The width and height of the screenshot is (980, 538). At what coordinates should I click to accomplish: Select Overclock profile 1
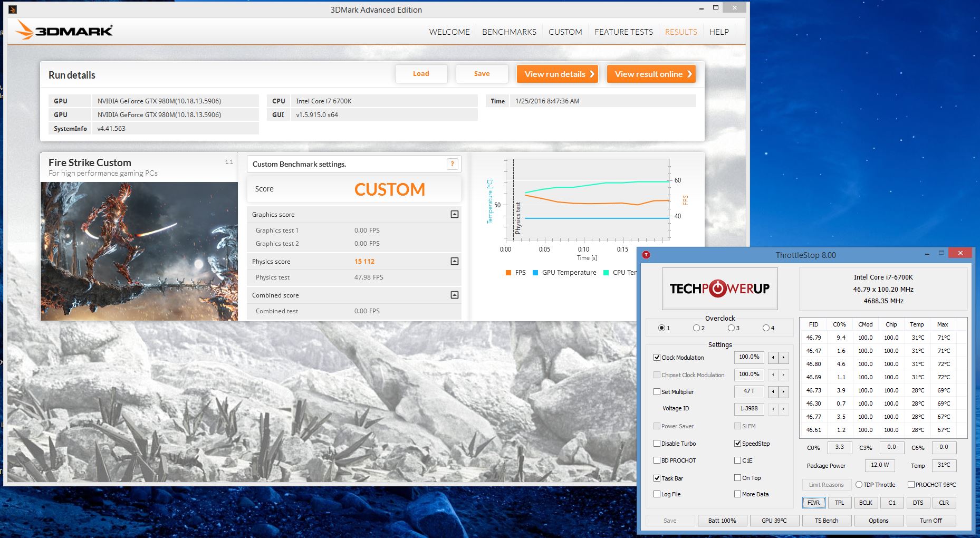pyautogui.click(x=661, y=328)
